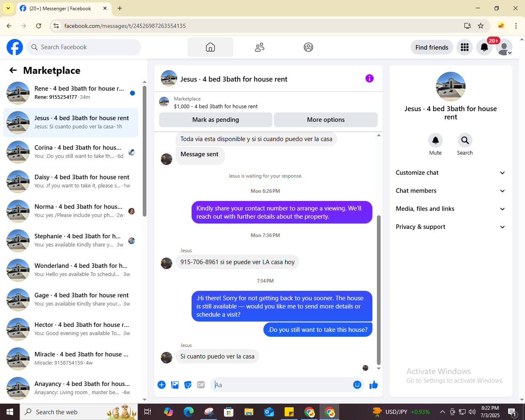Expand Media, files and links section

tap(450, 209)
